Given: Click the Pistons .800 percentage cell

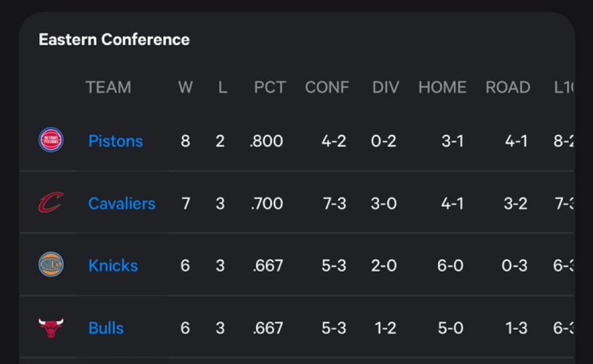Looking at the screenshot, I should [266, 141].
